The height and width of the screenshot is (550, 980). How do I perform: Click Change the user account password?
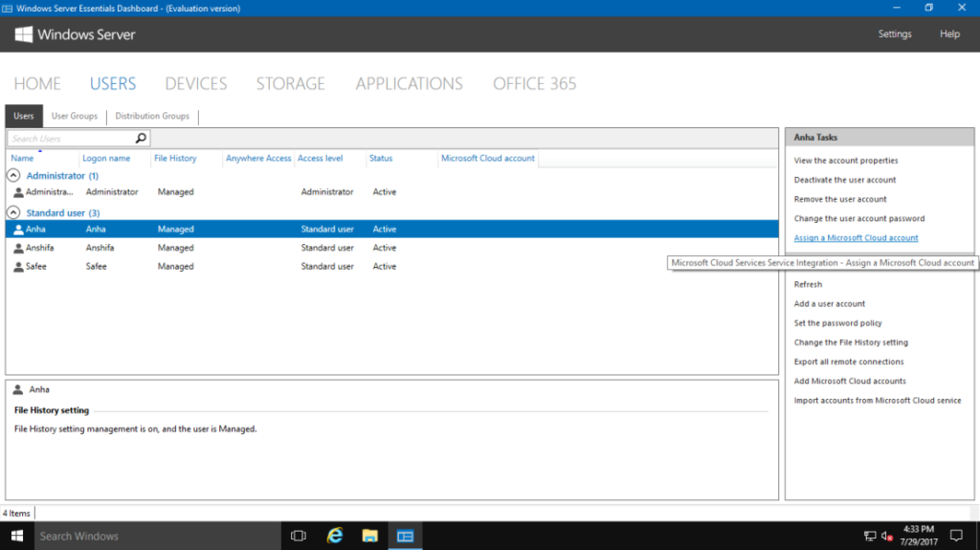click(x=859, y=219)
